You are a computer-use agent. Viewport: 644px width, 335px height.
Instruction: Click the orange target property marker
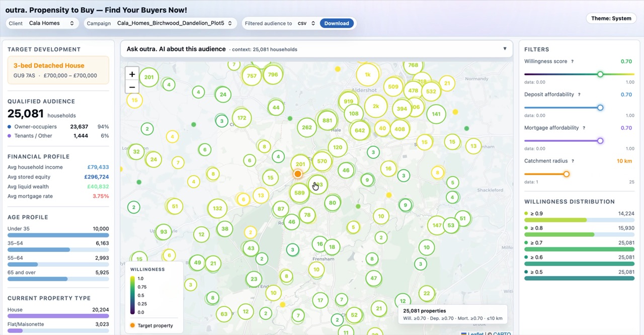point(298,174)
